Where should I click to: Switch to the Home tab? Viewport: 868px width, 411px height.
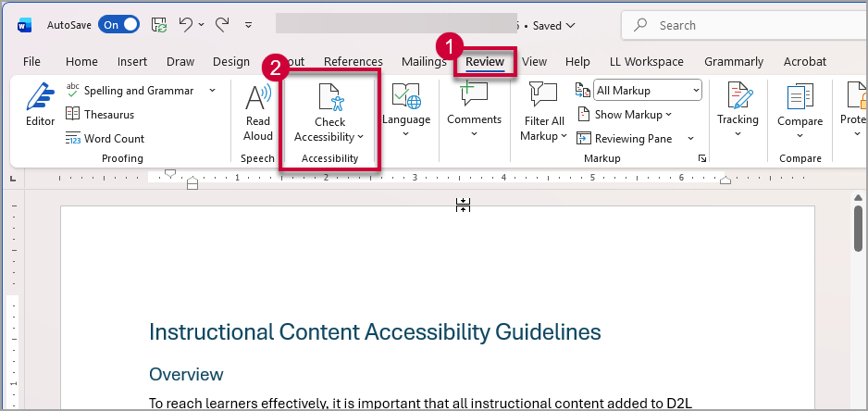[x=81, y=61]
